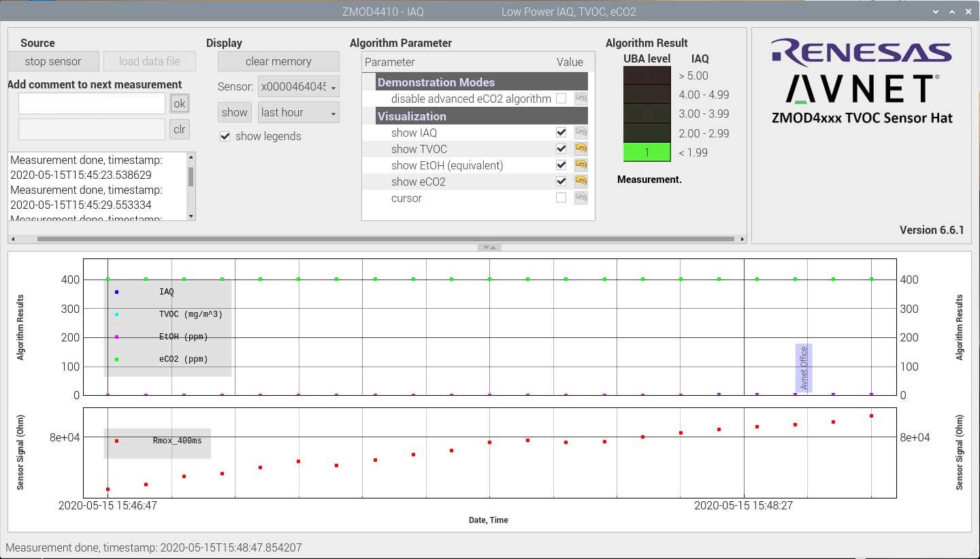Viewport: 980px width, 559px height.
Task: Enable the cursor checkbox
Action: (561, 198)
